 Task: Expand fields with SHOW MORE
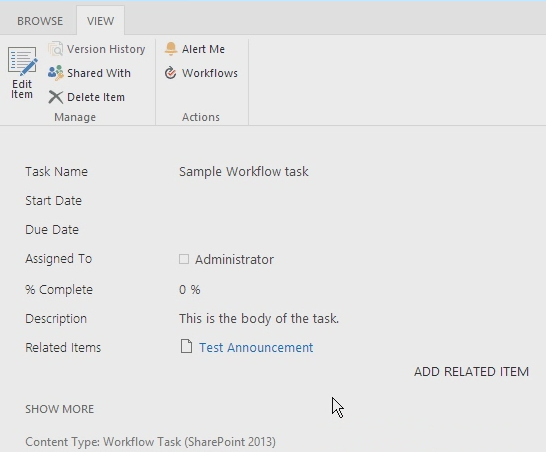(x=60, y=409)
